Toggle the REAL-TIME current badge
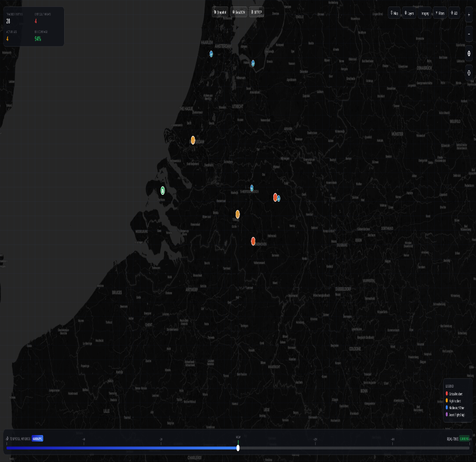 464,439
